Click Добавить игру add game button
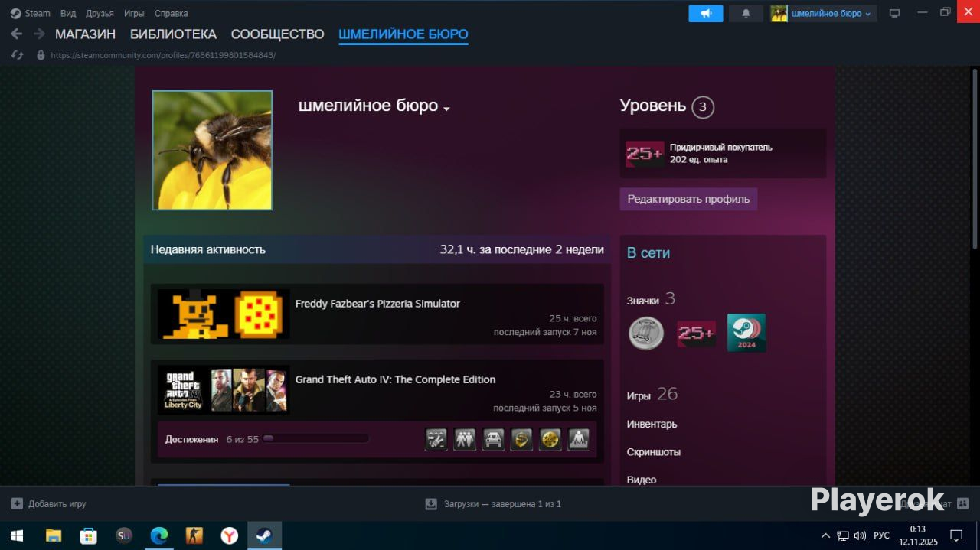 click(49, 504)
